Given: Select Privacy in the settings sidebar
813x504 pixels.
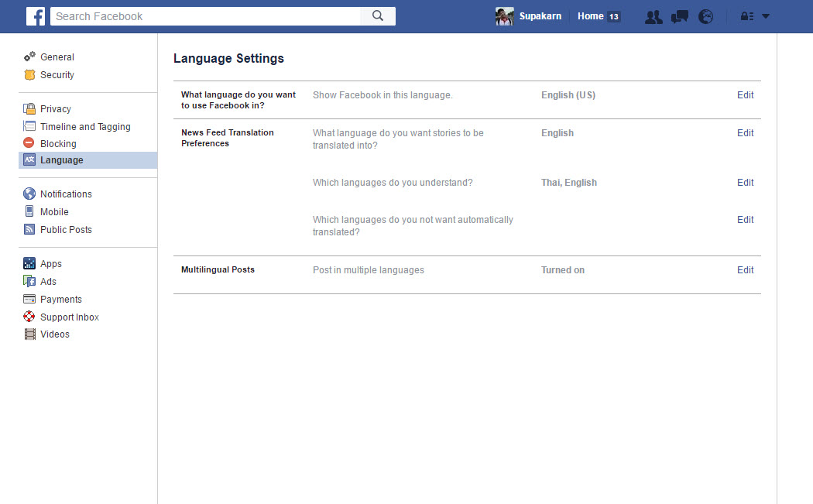Looking at the screenshot, I should [55, 109].
